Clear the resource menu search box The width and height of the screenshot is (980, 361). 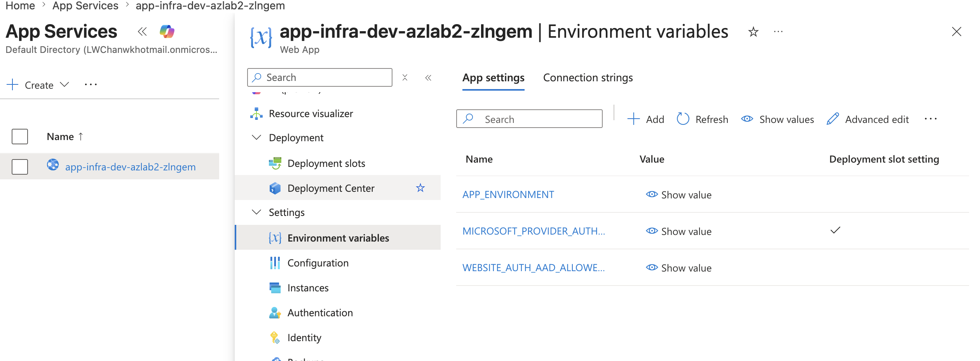pyautogui.click(x=405, y=77)
